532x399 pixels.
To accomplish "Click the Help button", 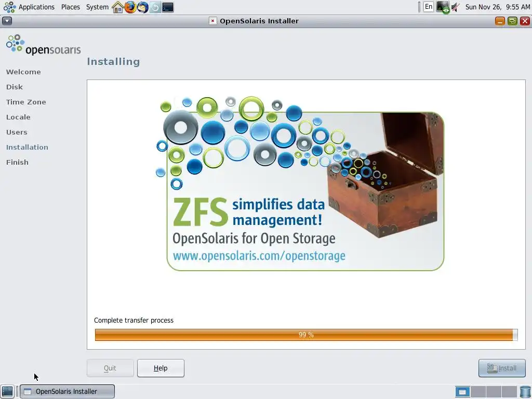I will (x=161, y=368).
